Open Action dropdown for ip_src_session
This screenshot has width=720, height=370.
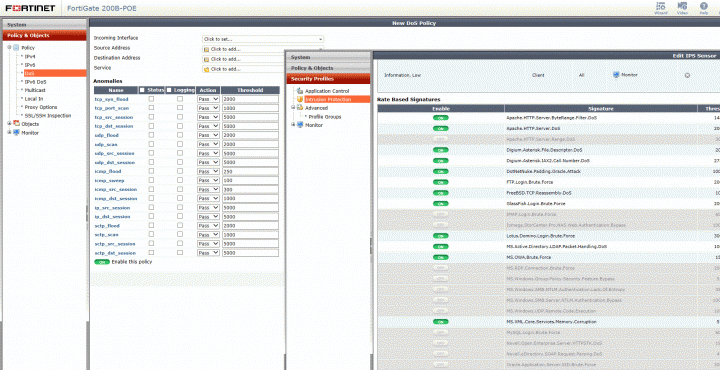208,207
